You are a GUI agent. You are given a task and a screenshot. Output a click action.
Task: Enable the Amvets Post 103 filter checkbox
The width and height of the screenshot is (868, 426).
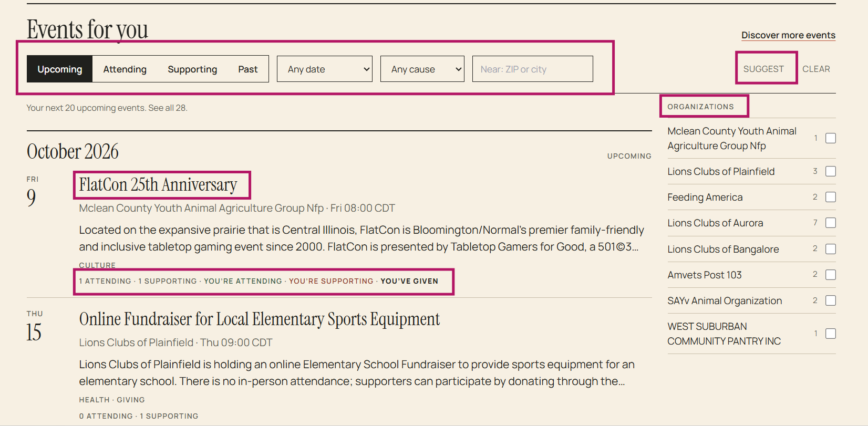[831, 275]
